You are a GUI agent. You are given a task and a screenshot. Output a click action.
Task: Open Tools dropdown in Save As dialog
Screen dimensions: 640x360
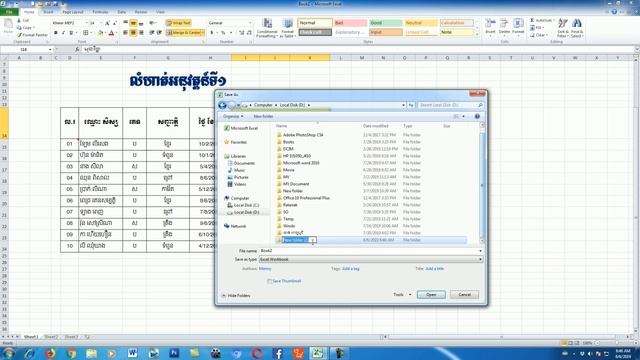(402, 295)
